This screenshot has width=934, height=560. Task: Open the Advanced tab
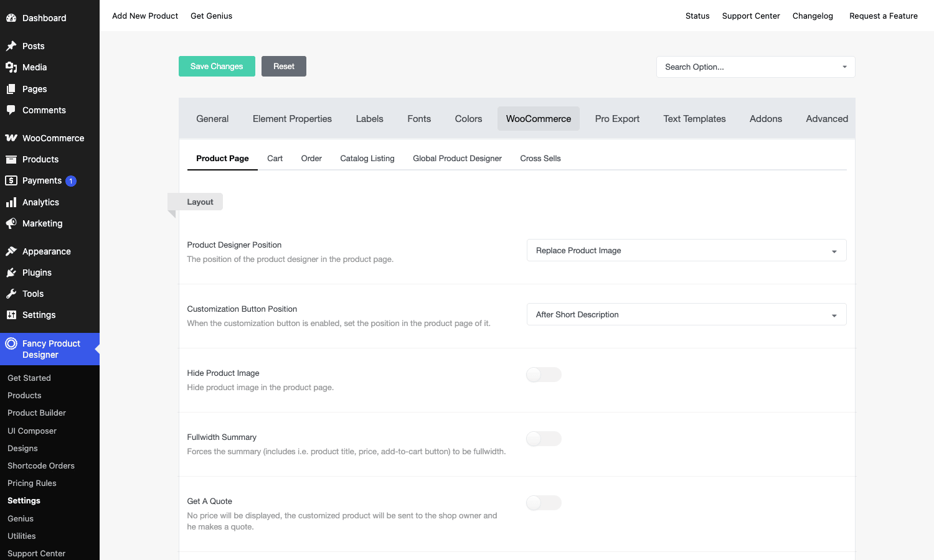click(x=827, y=119)
